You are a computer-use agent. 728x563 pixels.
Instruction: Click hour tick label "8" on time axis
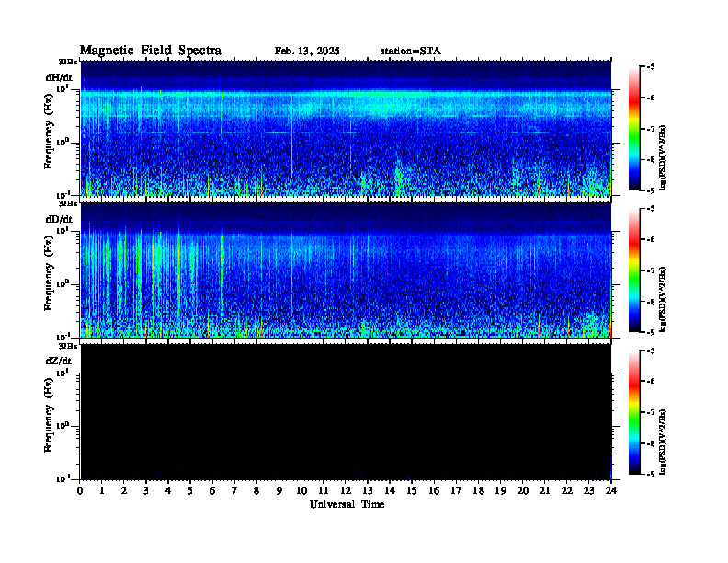[256, 491]
